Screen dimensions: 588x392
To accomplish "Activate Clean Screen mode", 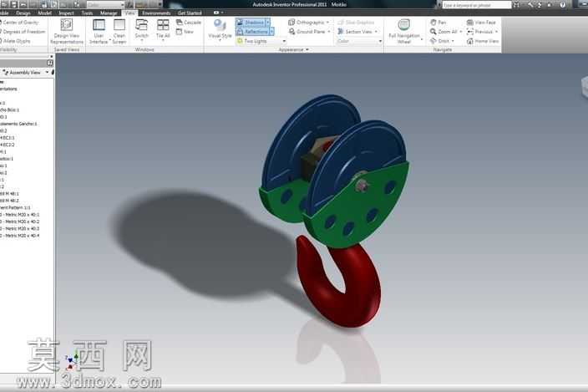I will (x=119, y=31).
